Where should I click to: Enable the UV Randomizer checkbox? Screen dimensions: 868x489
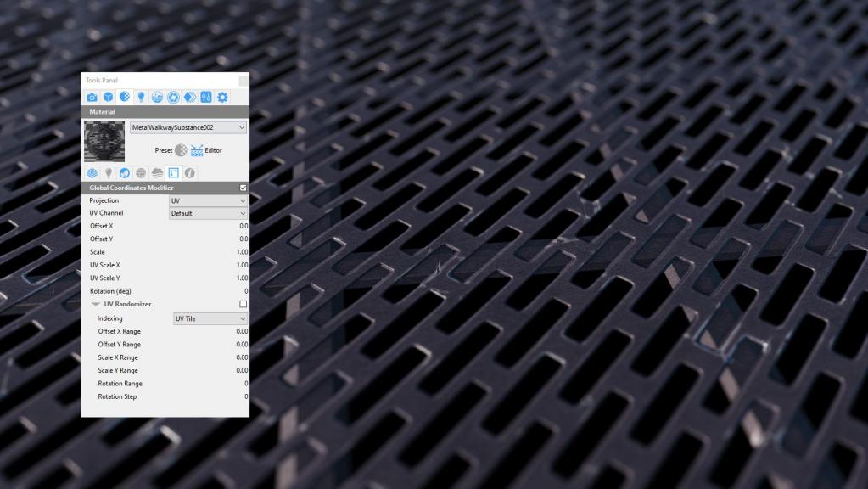pos(243,304)
